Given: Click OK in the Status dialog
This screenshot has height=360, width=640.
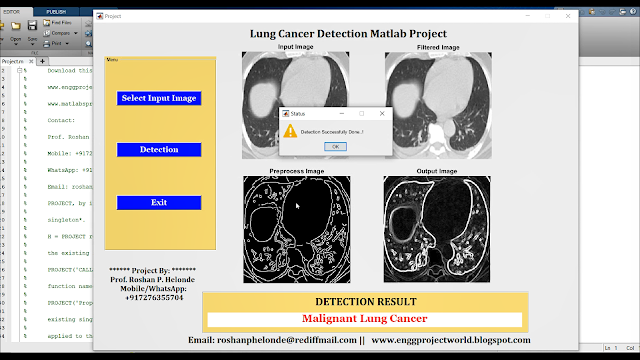Looking at the screenshot, I should 336,147.
